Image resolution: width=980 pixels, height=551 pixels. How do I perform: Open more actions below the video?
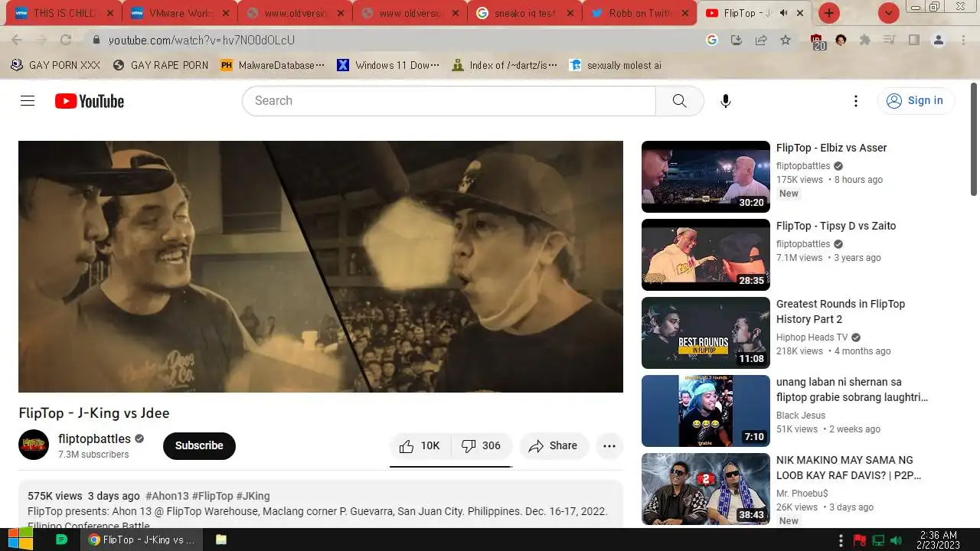609,446
